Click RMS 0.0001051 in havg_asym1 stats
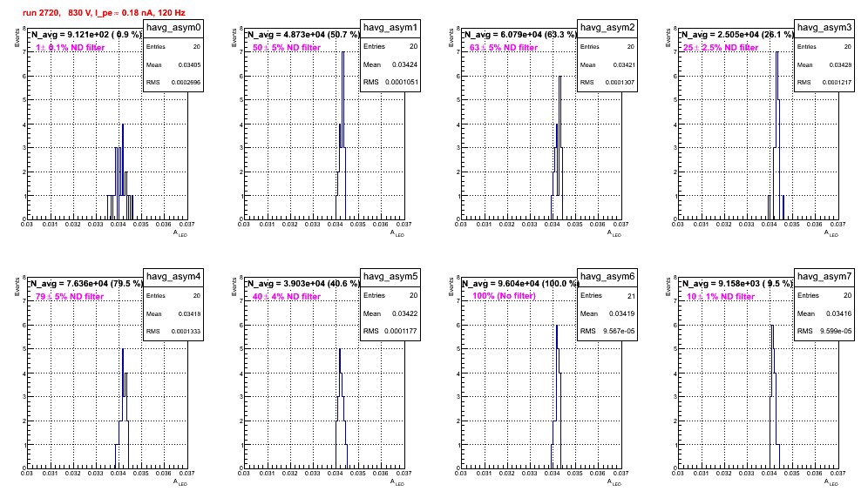Screen dimensions: 868x498 390,82
